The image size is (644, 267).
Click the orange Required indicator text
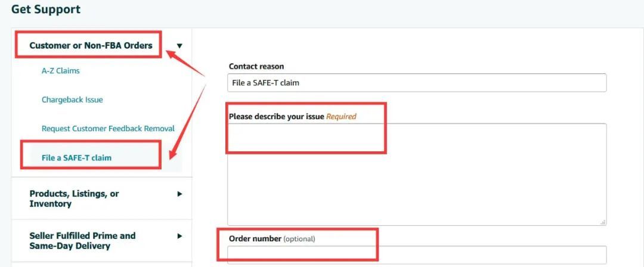341,117
